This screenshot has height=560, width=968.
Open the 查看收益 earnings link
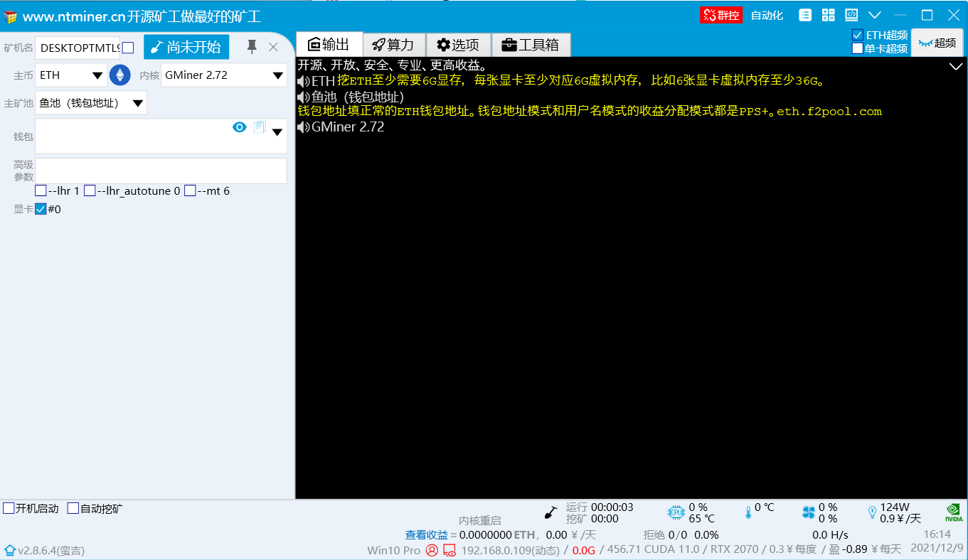point(427,534)
